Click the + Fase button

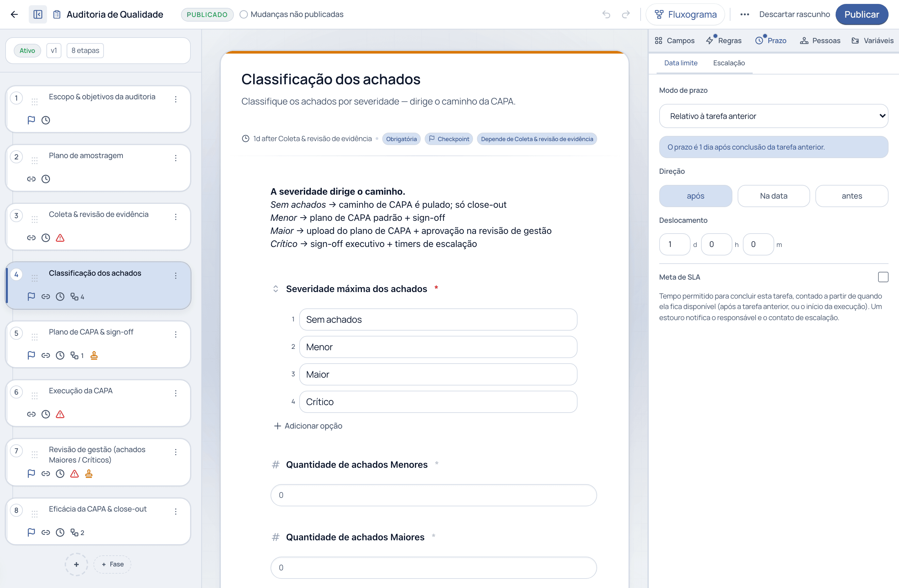[113, 564]
